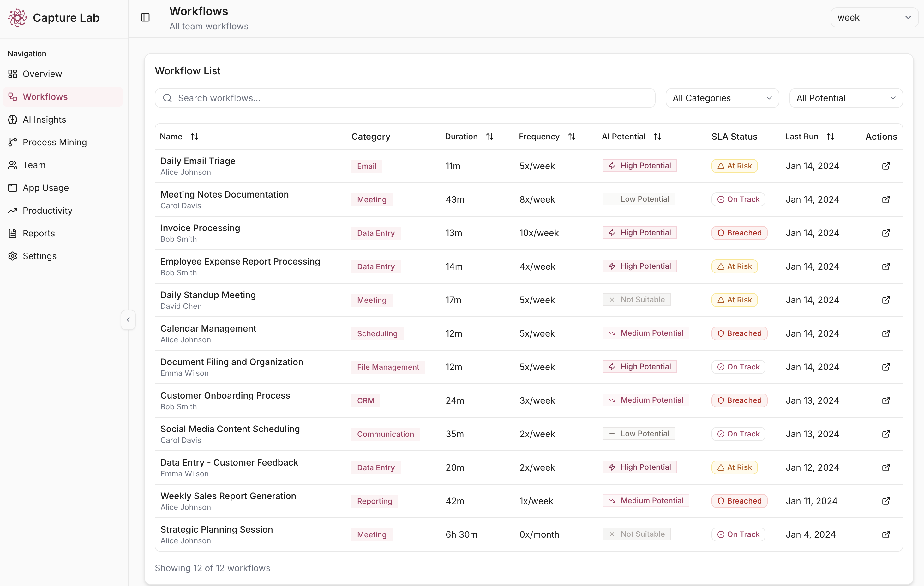Open Daily Email Triage via its external link icon
924x586 pixels.
tap(886, 166)
